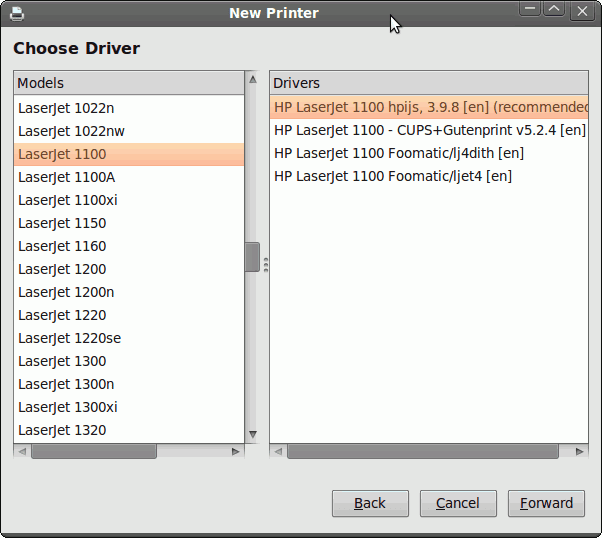Click the Models horizontal left scroll arrow
The width and height of the screenshot is (602, 538).
22,451
